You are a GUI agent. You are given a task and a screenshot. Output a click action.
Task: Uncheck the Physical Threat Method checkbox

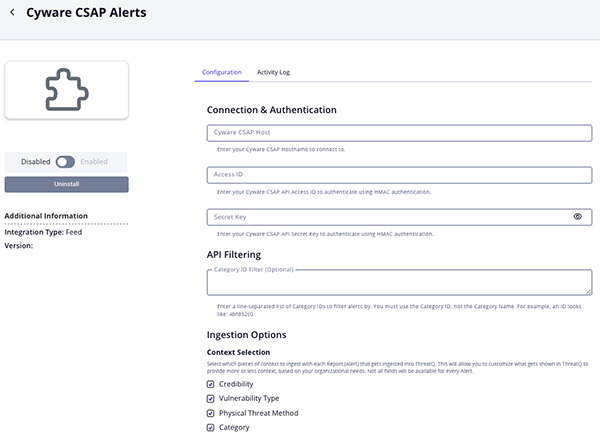click(210, 413)
